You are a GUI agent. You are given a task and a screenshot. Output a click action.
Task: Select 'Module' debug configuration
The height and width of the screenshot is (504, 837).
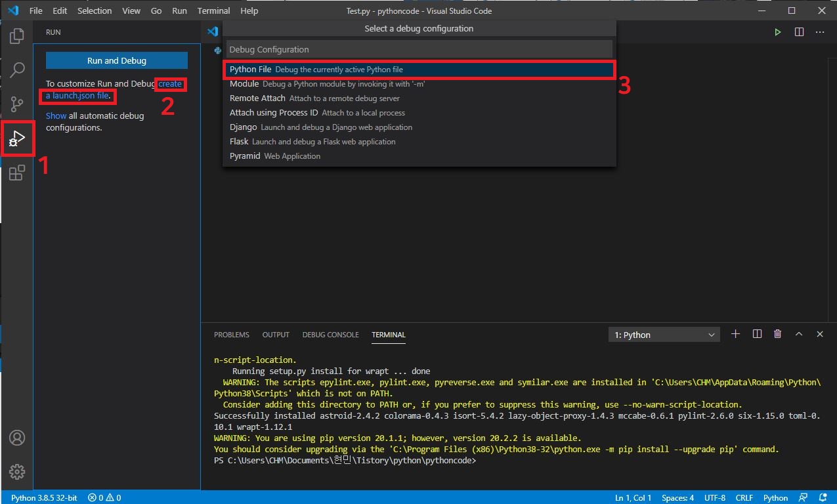(x=419, y=84)
